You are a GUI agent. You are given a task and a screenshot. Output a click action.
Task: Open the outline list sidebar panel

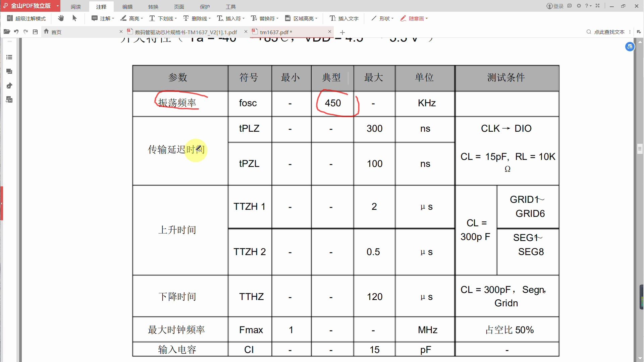(x=9, y=57)
